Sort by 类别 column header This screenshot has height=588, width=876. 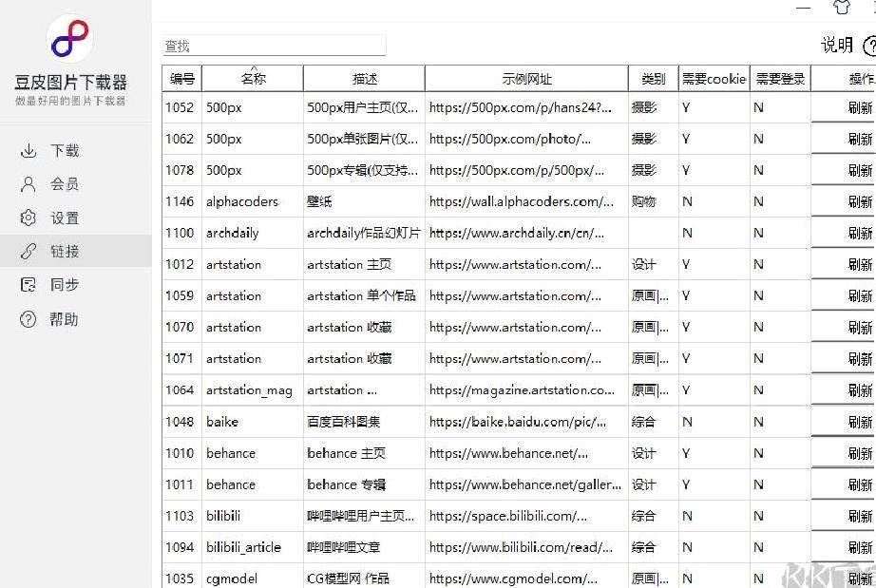pos(653,79)
